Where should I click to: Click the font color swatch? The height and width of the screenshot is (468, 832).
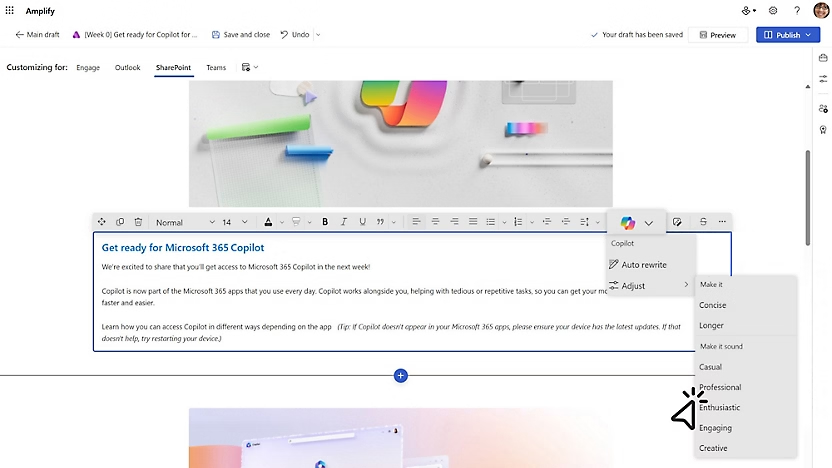click(x=269, y=222)
